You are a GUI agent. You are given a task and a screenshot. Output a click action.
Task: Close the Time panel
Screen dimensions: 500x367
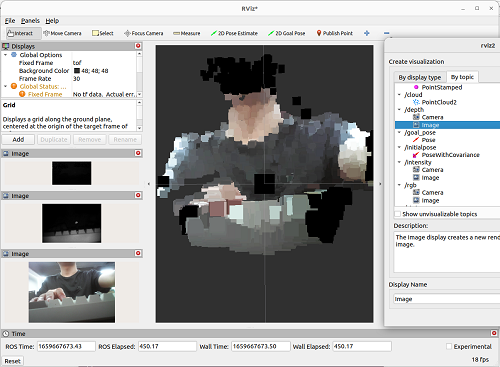(494, 333)
